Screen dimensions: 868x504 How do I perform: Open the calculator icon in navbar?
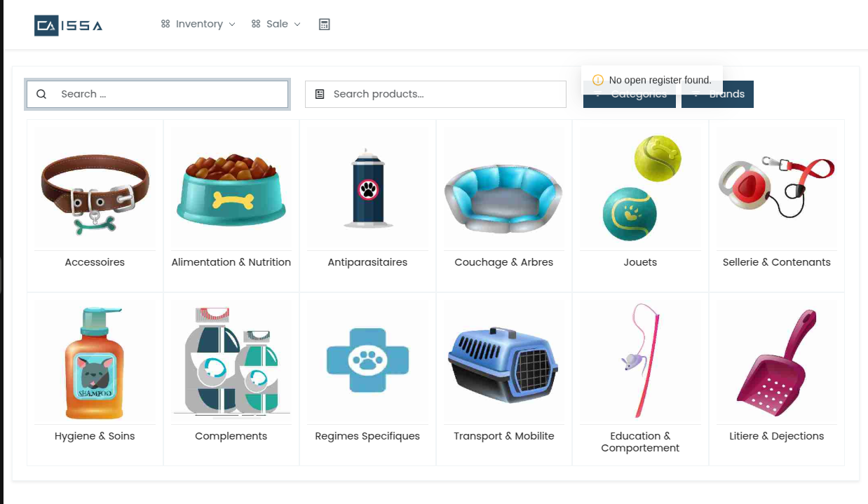pos(324,25)
